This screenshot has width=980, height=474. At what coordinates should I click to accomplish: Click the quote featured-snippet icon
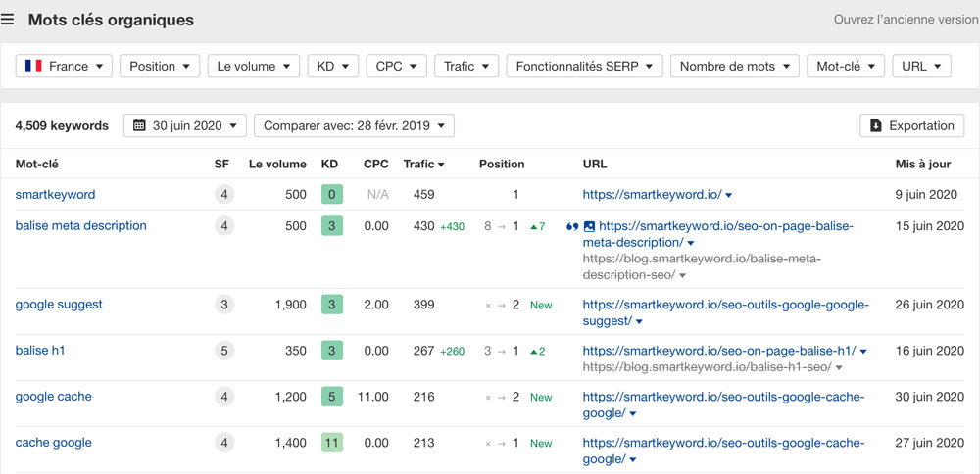(572, 226)
